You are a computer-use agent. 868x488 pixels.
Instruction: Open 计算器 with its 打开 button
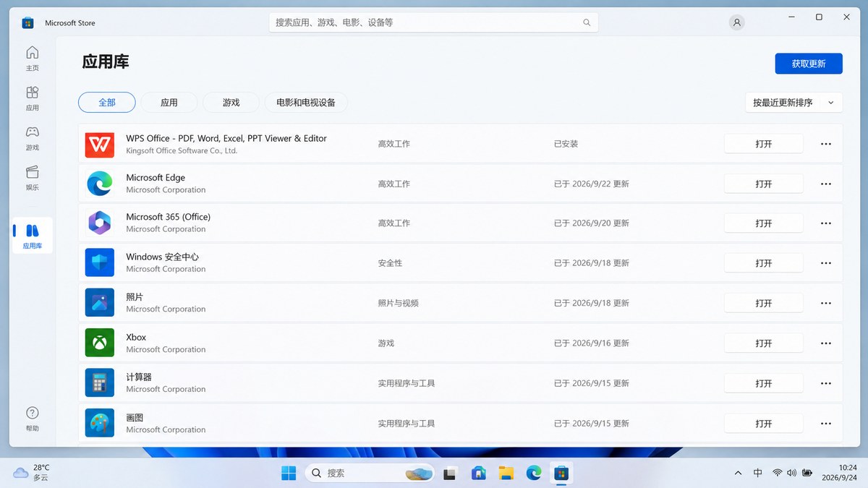tap(764, 383)
